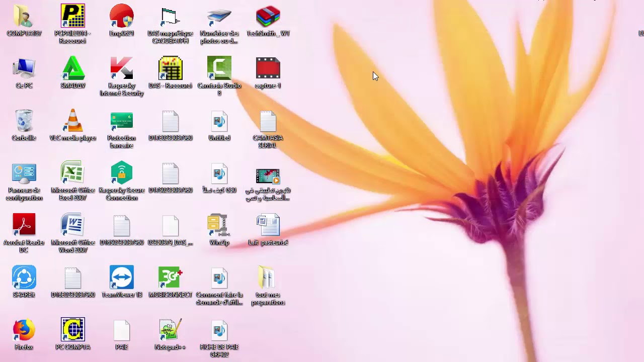644x362 pixels.
Task: Click the VLC media player shortcut
Action: (x=73, y=121)
